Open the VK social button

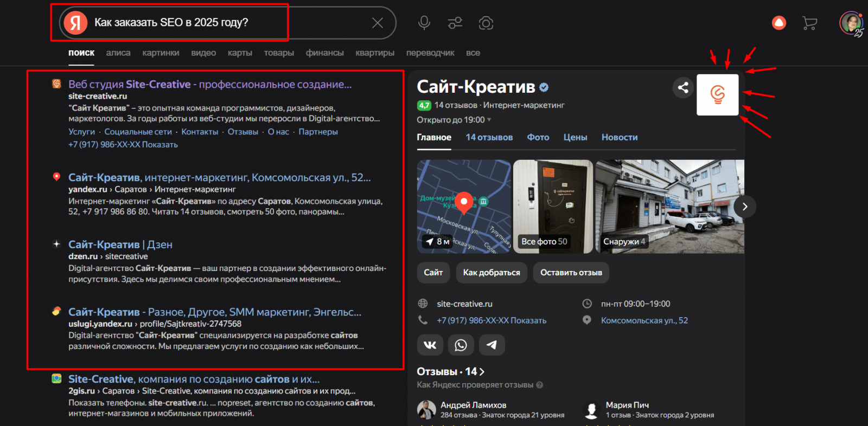click(x=430, y=345)
